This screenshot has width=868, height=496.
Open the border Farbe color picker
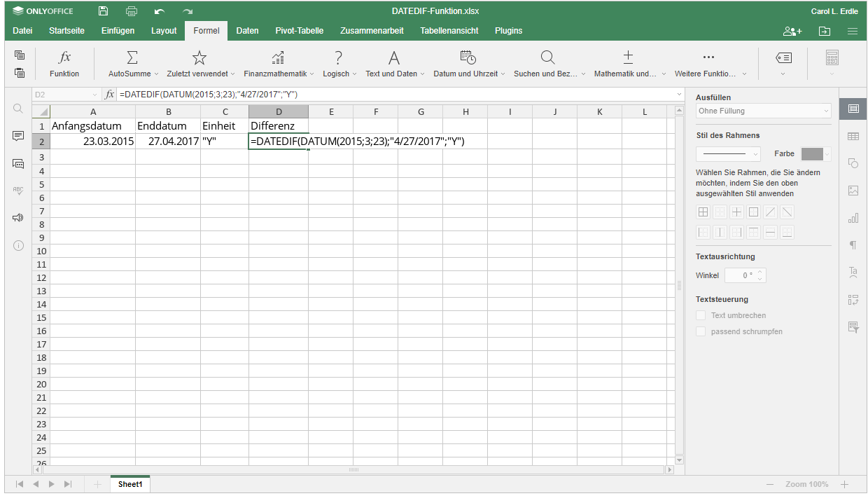pyautogui.click(x=816, y=154)
